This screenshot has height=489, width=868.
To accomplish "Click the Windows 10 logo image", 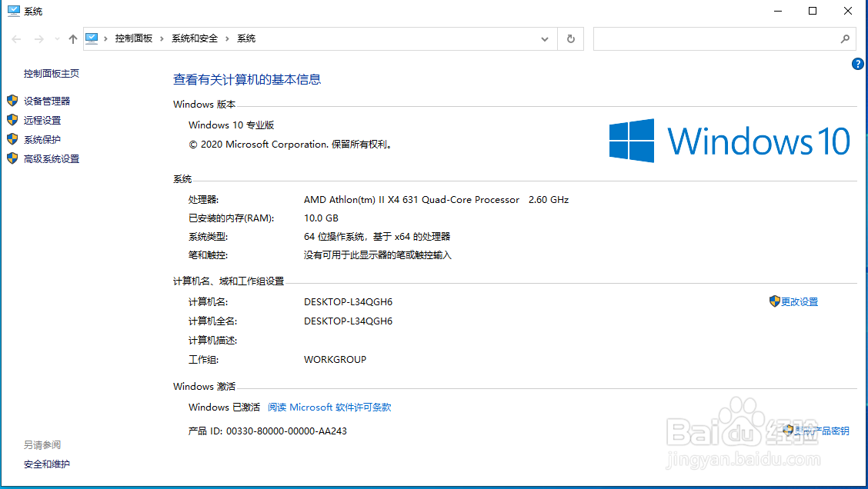I will pyautogui.click(x=727, y=140).
